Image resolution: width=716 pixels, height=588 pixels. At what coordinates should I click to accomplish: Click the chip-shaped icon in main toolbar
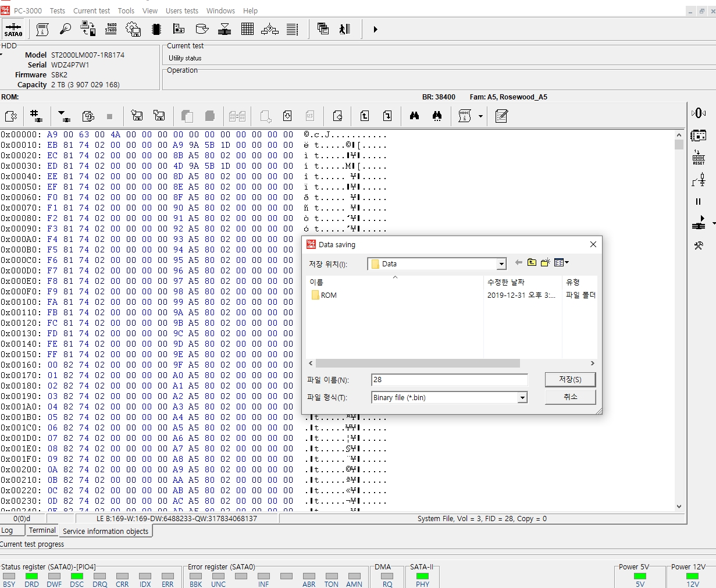(x=156, y=29)
